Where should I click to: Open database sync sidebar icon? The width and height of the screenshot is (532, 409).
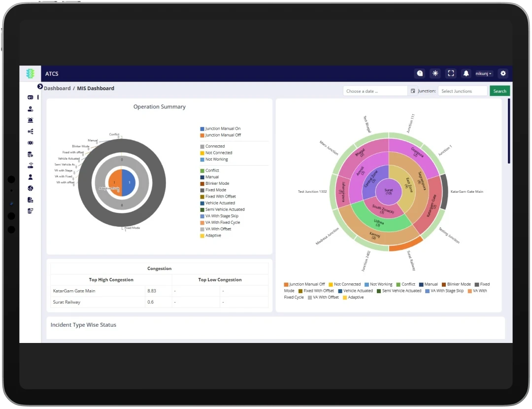coord(30,211)
